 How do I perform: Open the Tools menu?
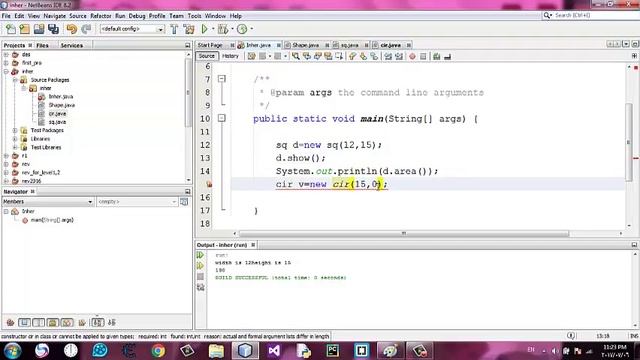click(194, 16)
